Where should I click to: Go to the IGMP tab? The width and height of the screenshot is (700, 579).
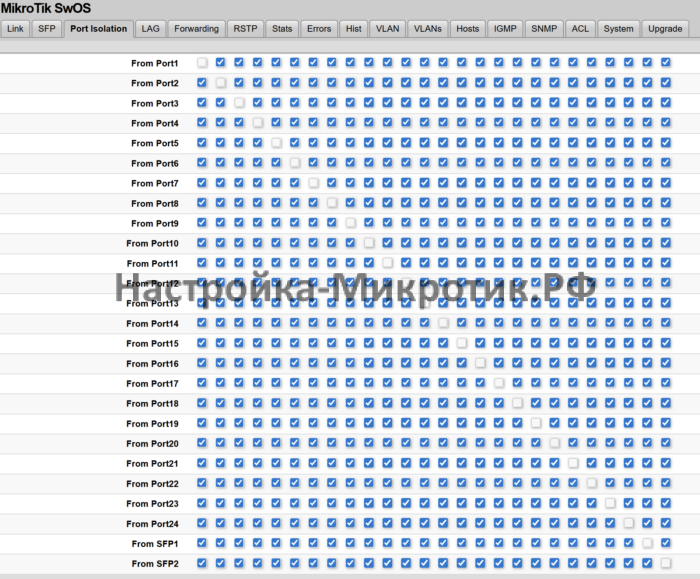point(505,29)
